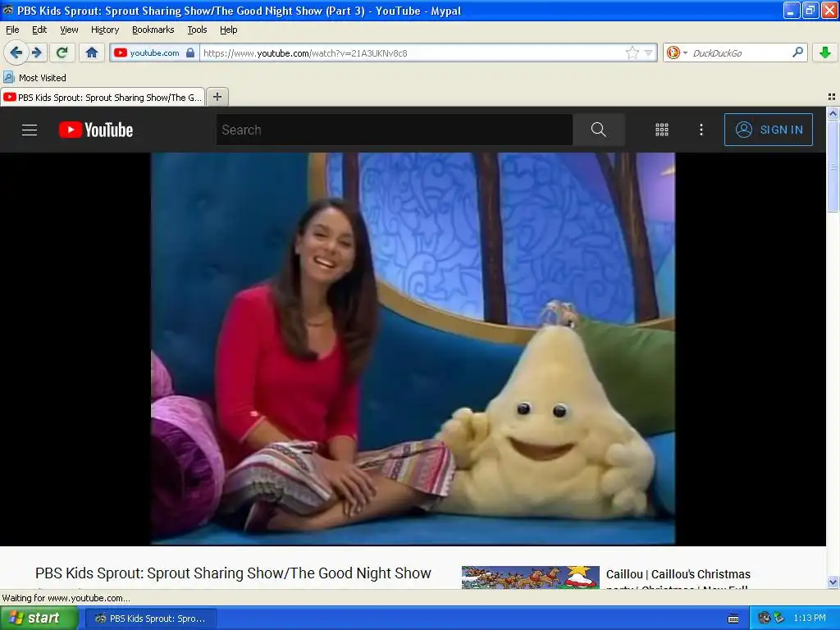Click the safely remove hardware tray icon
Viewport: 840px width, 630px height.
(x=779, y=618)
